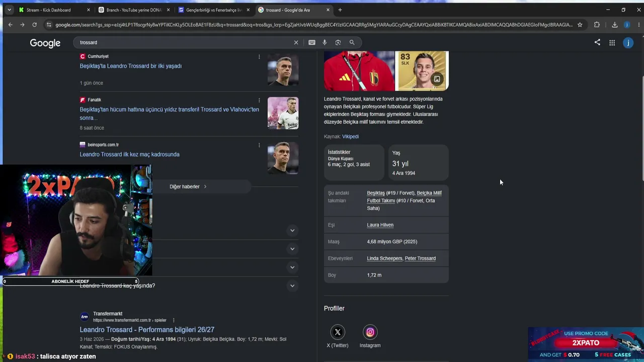Image resolution: width=644 pixels, height=362 pixels.
Task: Click into the Google search box
Action: coord(184,43)
